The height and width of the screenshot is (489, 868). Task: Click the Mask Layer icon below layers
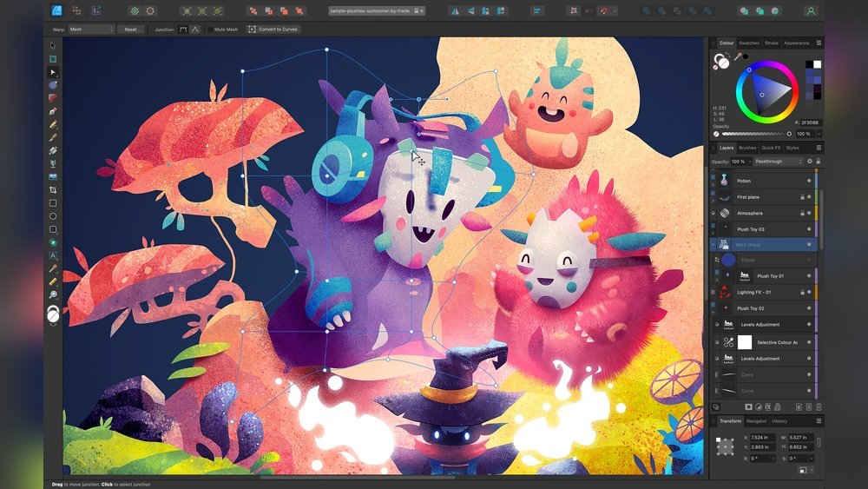pos(748,406)
